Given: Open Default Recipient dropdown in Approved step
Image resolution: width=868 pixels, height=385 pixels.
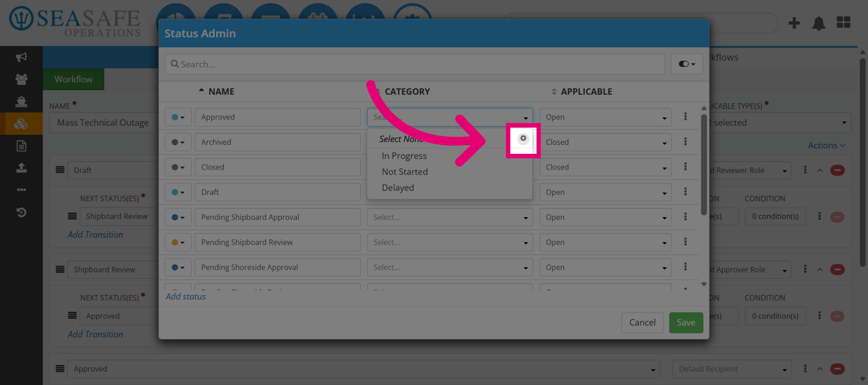Looking at the screenshot, I should [731, 369].
